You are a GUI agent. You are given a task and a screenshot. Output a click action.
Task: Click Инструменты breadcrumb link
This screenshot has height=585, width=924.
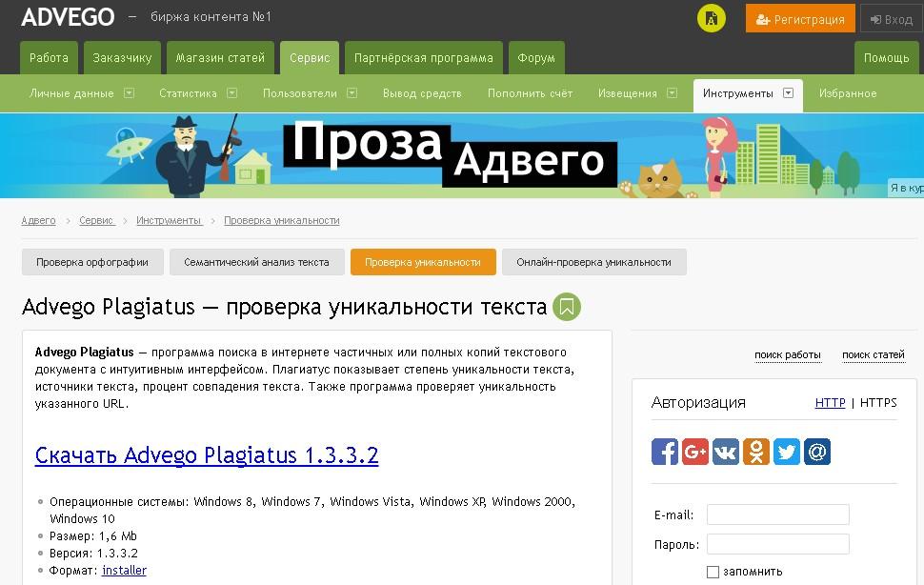click(x=170, y=220)
